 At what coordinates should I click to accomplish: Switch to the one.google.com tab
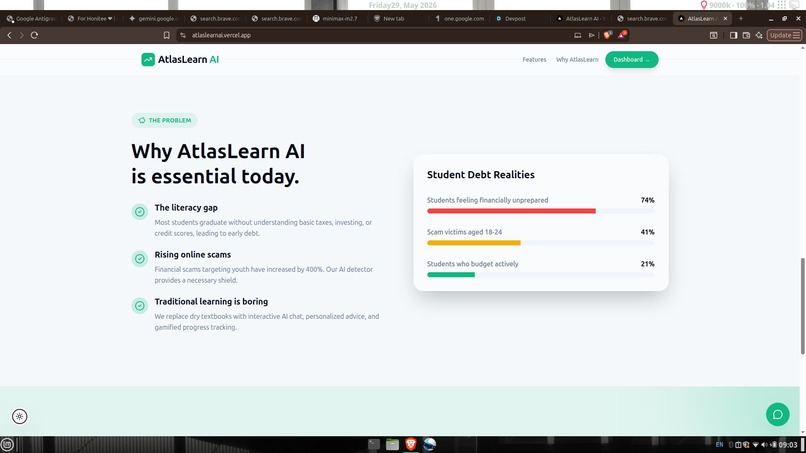(x=460, y=19)
